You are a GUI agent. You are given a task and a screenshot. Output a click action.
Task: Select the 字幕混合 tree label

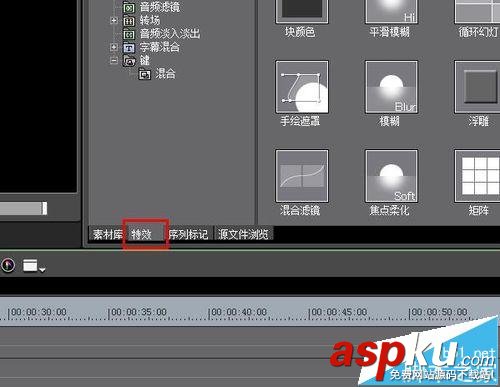pos(160,47)
